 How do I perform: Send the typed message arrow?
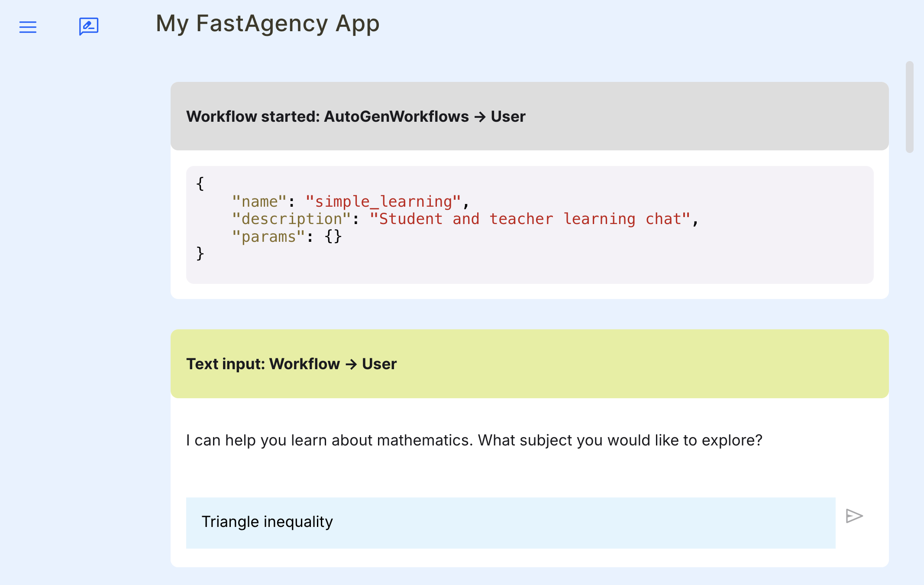(854, 516)
